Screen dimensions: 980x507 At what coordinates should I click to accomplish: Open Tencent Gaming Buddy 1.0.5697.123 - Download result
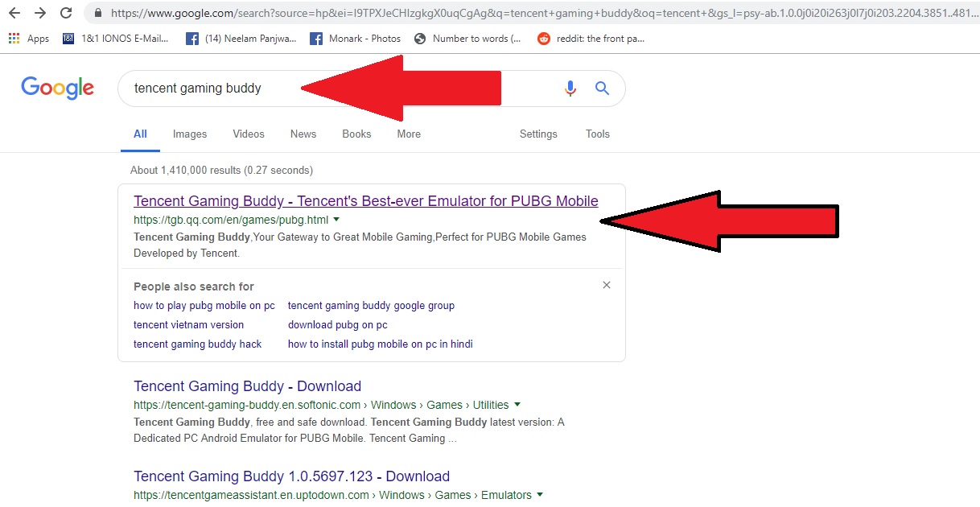coord(291,476)
